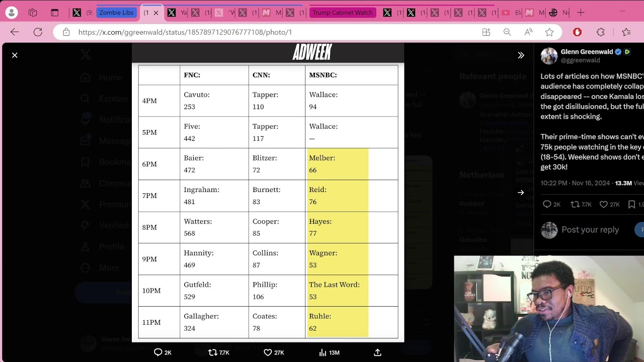Close the active browser tab
This screenshot has height=362, width=644.
coord(156,13)
